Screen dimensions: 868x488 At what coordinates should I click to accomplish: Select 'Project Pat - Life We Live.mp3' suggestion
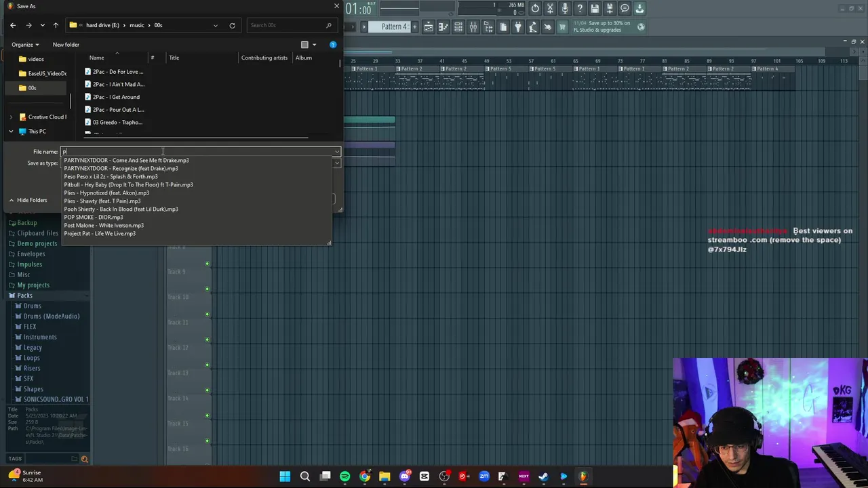tap(100, 233)
